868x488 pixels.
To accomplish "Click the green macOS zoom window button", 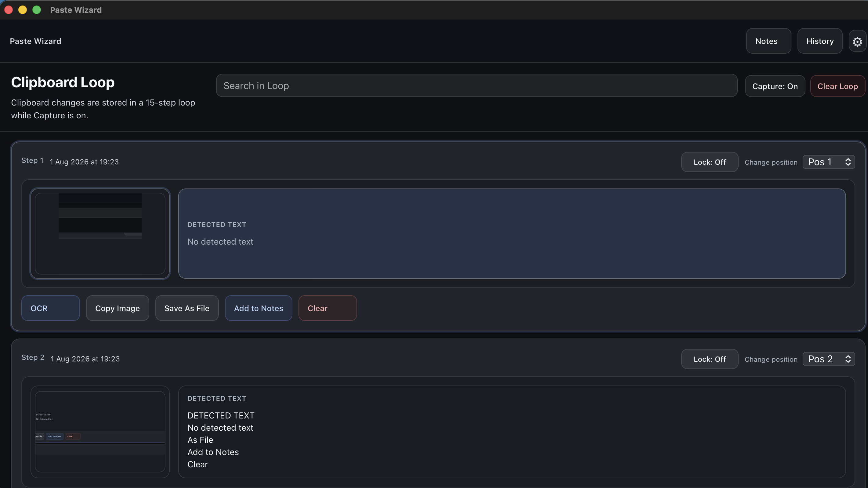I will tap(37, 10).
